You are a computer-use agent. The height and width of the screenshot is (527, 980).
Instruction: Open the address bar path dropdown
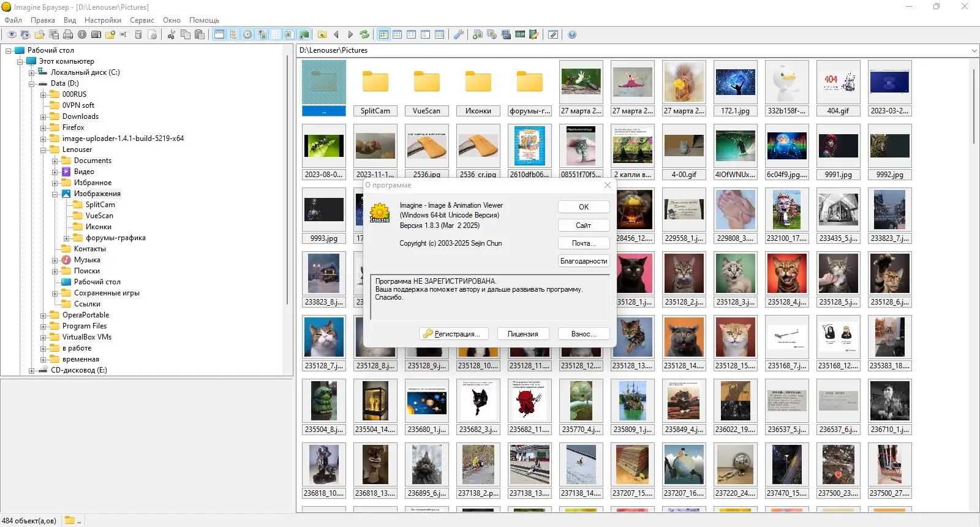[974, 50]
